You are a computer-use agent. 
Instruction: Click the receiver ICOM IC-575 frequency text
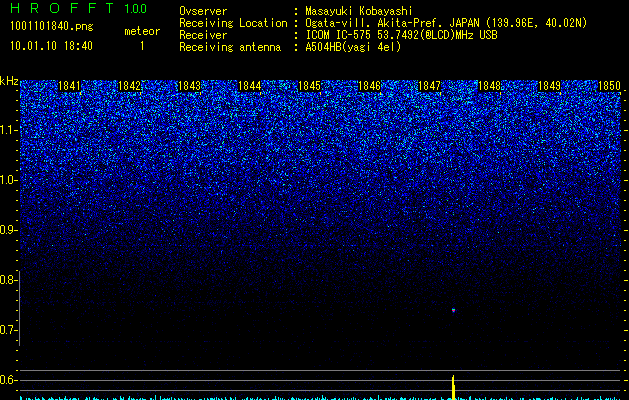point(401,35)
